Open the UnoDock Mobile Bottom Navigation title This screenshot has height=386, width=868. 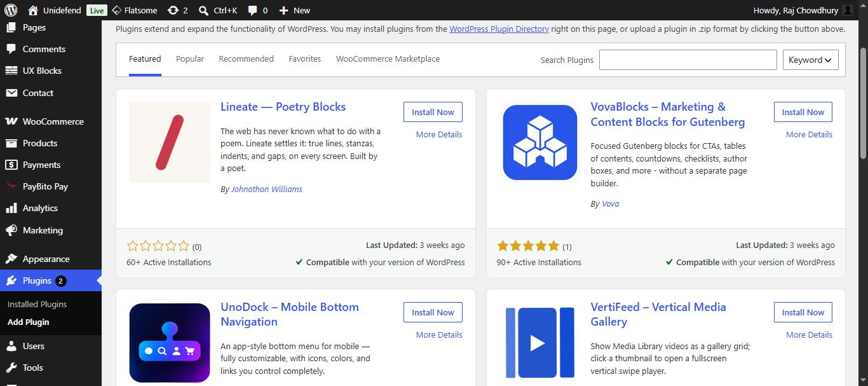[x=290, y=314]
